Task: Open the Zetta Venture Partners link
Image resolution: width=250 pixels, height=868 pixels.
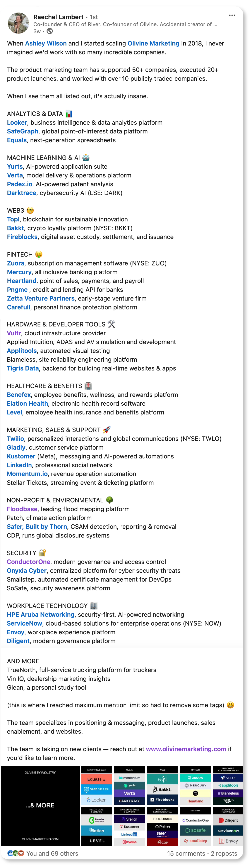Action: tap(41, 299)
